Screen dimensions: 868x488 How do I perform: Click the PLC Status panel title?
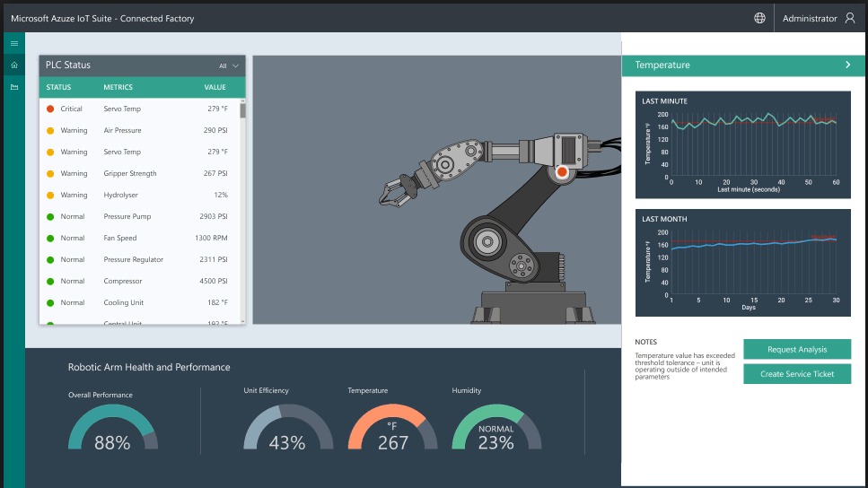click(68, 65)
